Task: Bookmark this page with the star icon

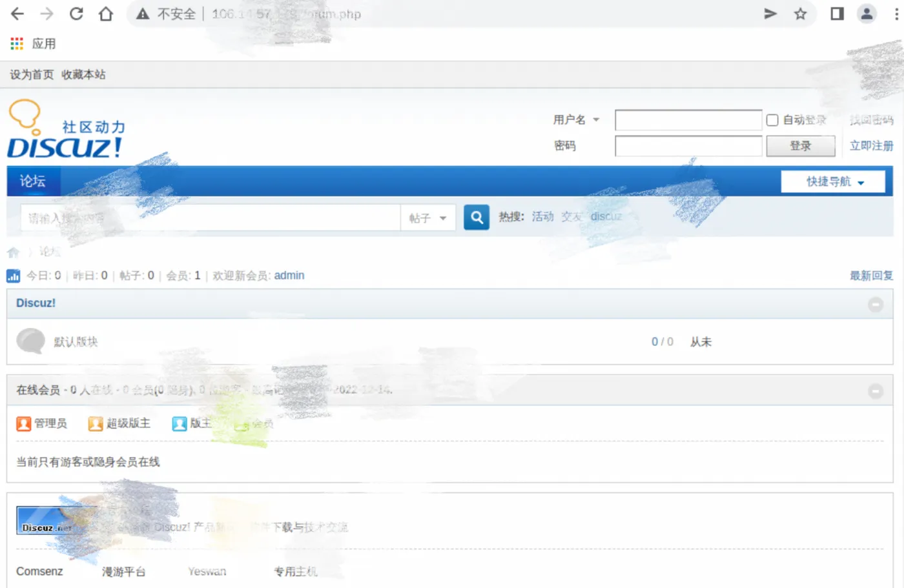Action: [x=800, y=14]
